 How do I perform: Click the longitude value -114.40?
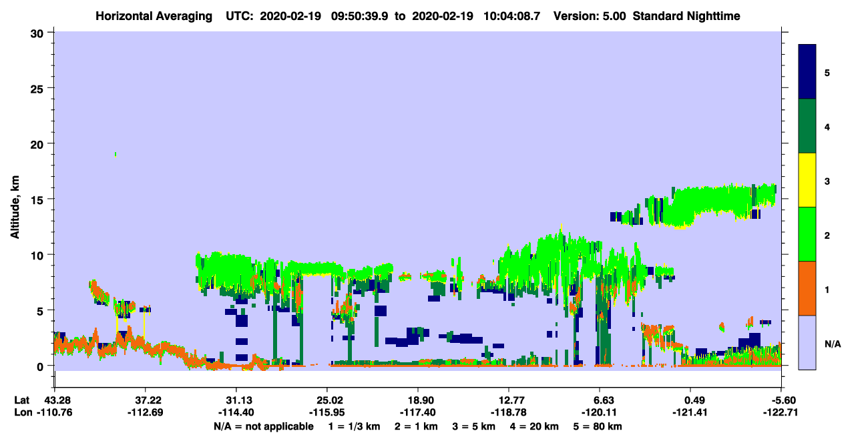pyautogui.click(x=236, y=412)
